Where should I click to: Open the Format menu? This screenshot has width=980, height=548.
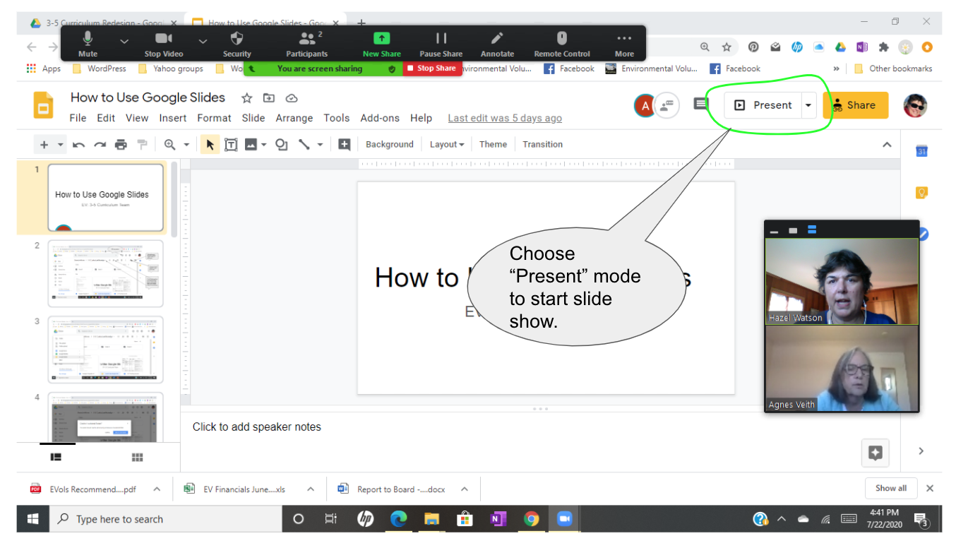(214, 118)
